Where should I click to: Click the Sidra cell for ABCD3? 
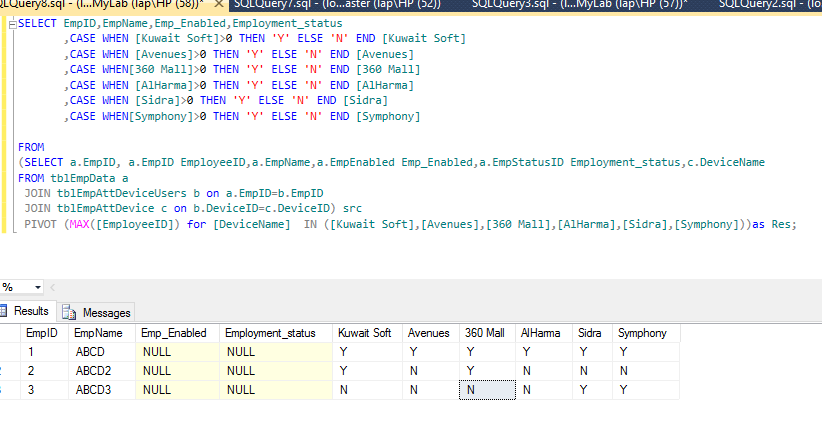coord(592,390)
